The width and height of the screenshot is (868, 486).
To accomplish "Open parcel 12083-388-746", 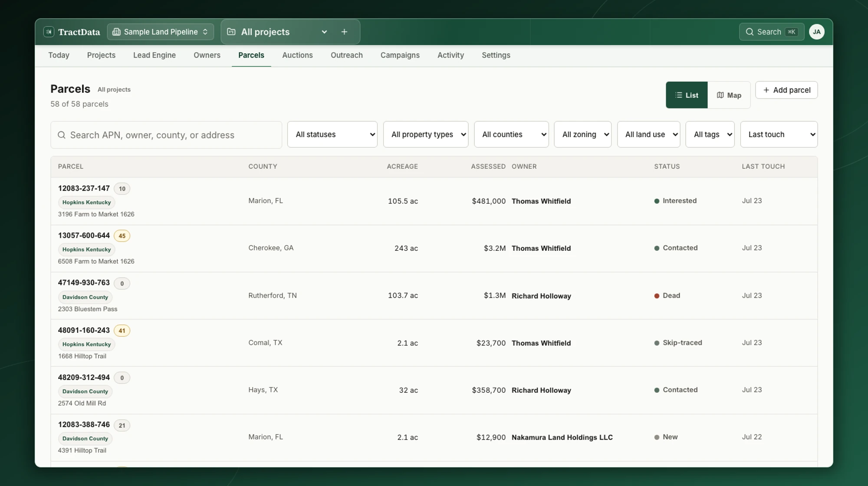I will point(84,424).
